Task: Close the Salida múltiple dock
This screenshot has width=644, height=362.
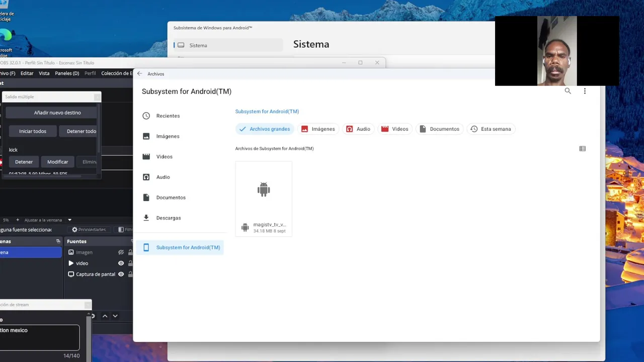Action: [97, 97]
